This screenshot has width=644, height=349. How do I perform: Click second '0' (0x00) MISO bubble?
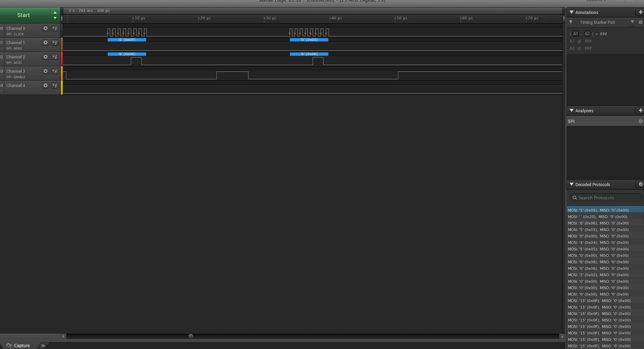(x=309, y=39)
